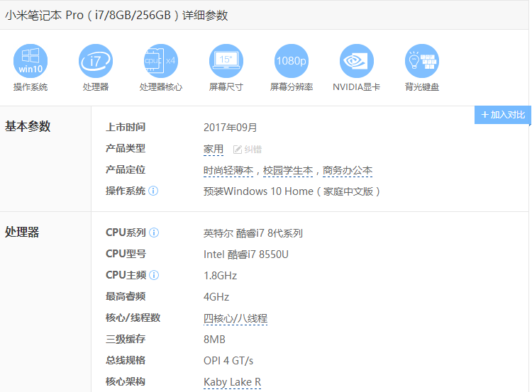Click the 操作系统 caption under win10 icon
Screen dimensions: 532x392
(x=31, y=87)
